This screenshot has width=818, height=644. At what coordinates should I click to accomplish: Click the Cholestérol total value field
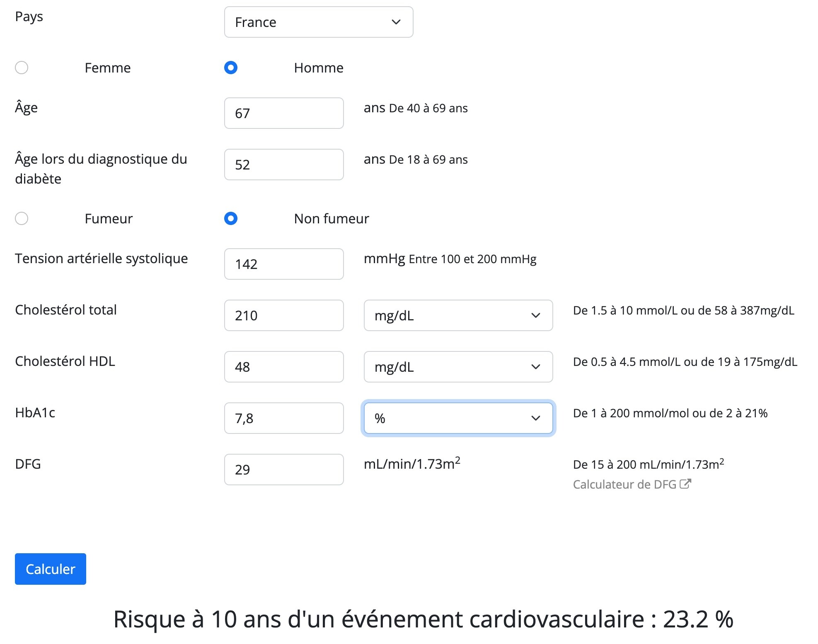point(284,315)
